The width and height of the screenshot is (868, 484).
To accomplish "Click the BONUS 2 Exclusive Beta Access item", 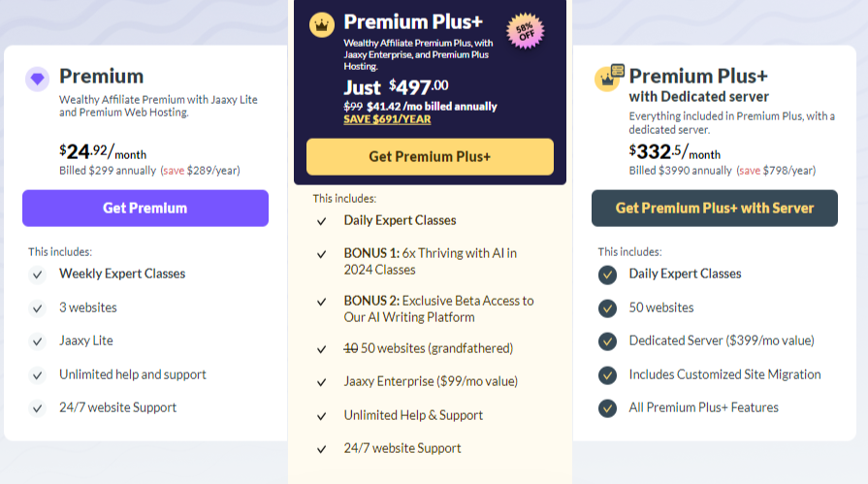I will click(438, 308).
